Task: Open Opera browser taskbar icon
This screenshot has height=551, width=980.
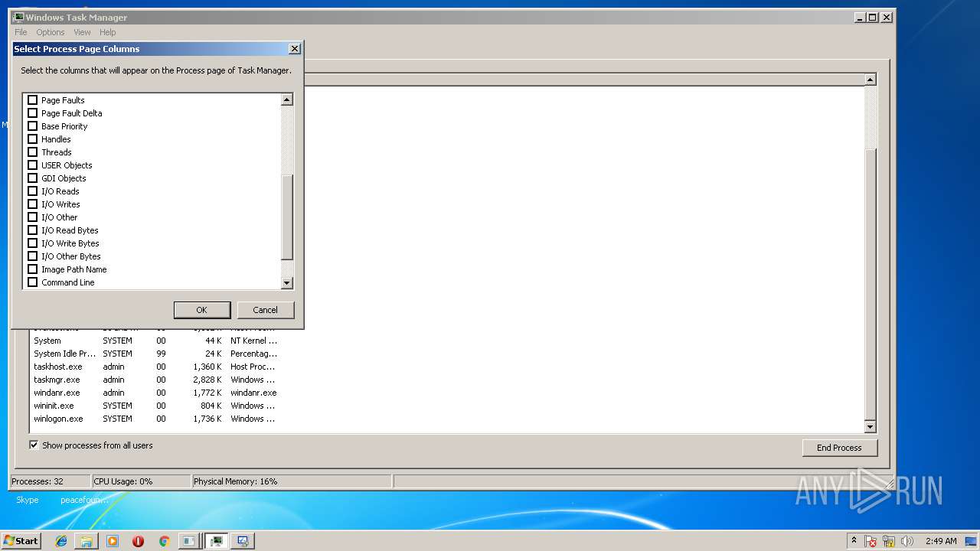Action: coord(138,541)
